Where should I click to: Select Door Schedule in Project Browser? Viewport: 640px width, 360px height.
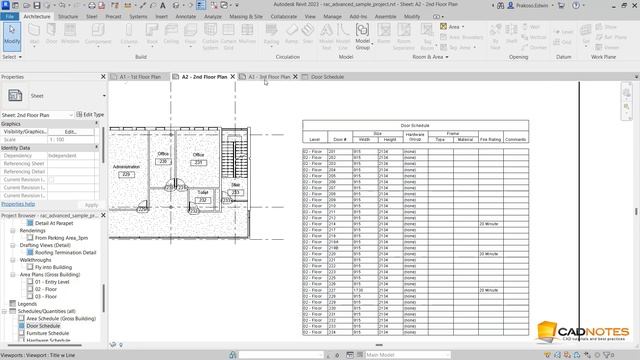pyautogui.click(x=43, y=326)
